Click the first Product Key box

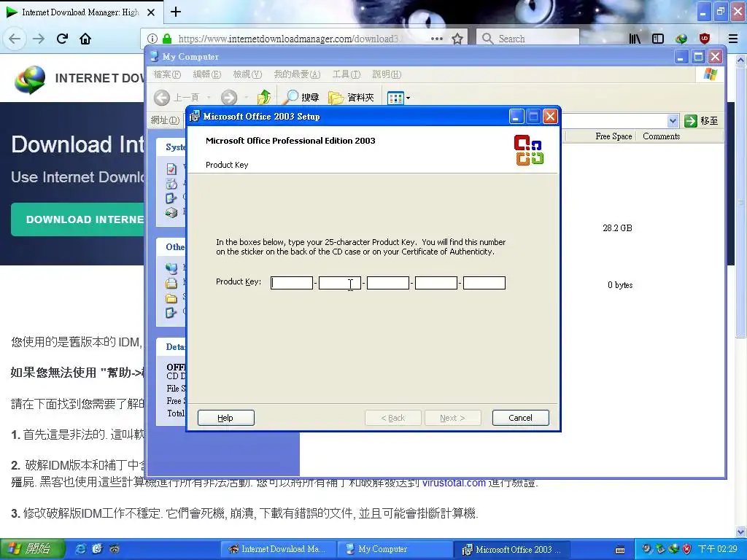click(292, 283)
